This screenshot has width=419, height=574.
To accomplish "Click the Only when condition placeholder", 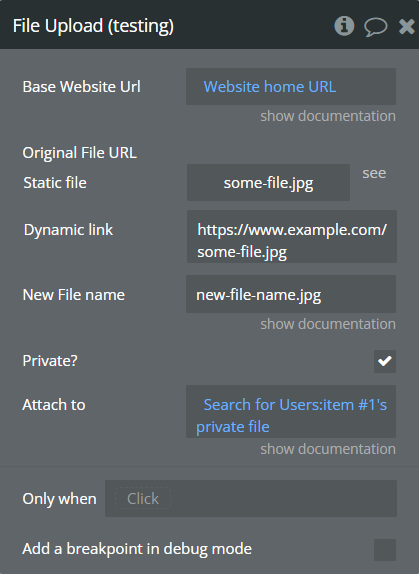I will (x=143, y=499).
